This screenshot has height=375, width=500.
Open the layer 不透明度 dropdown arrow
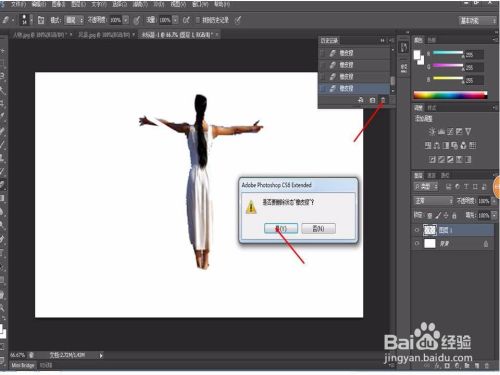pyautogui.click(x=494, y=201)
